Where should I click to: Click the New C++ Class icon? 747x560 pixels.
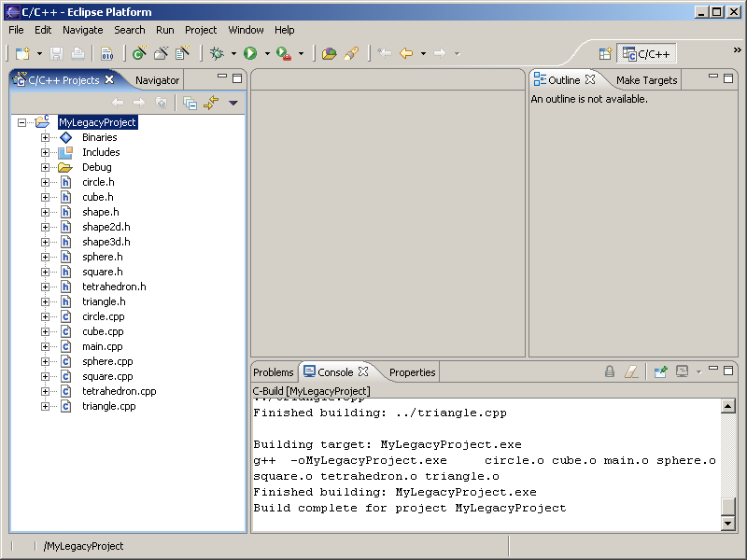coord(138,54)
